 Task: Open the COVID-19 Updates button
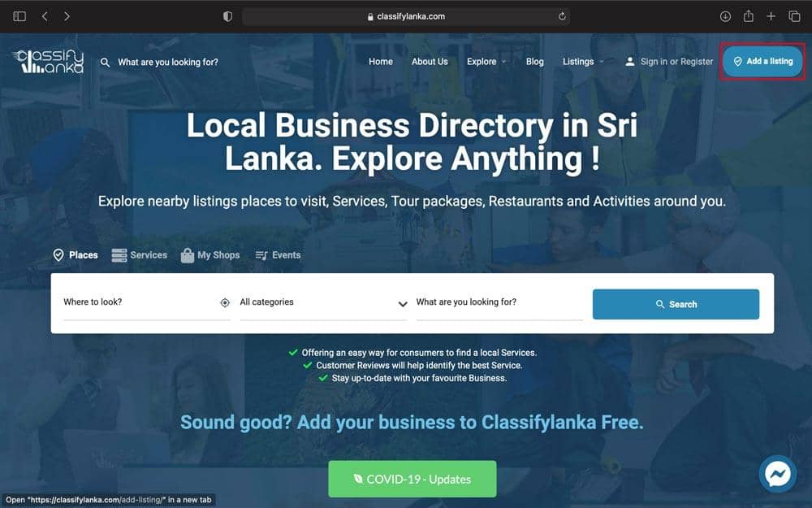coord(412,479)
